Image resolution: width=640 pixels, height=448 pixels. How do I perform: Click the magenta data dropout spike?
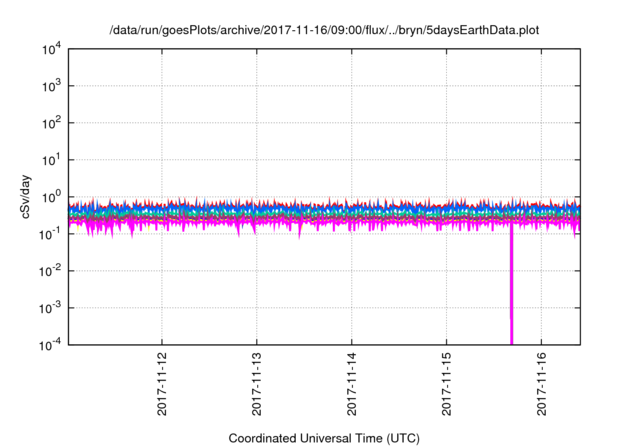click(511, 286)
